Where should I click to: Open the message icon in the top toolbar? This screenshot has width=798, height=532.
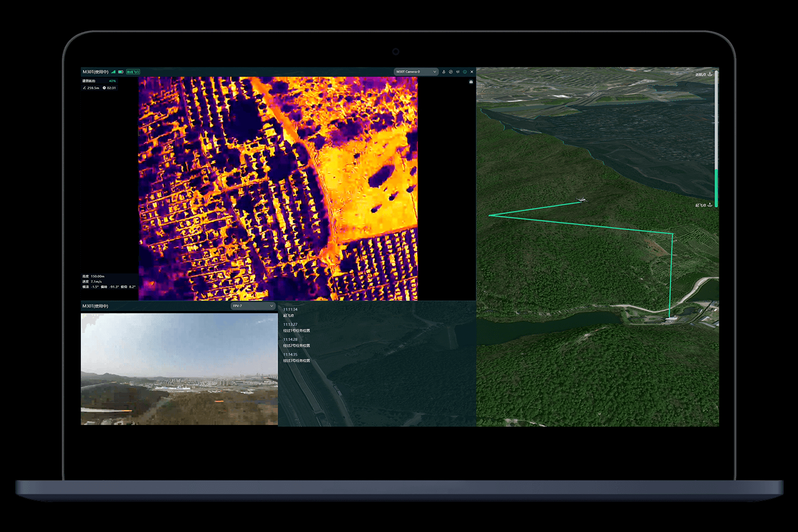pos(458,72)
